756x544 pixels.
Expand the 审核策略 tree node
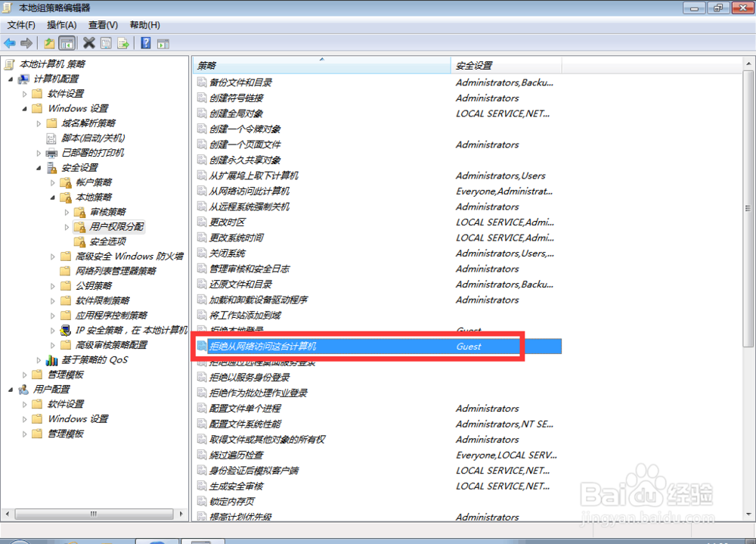point(67,212)
